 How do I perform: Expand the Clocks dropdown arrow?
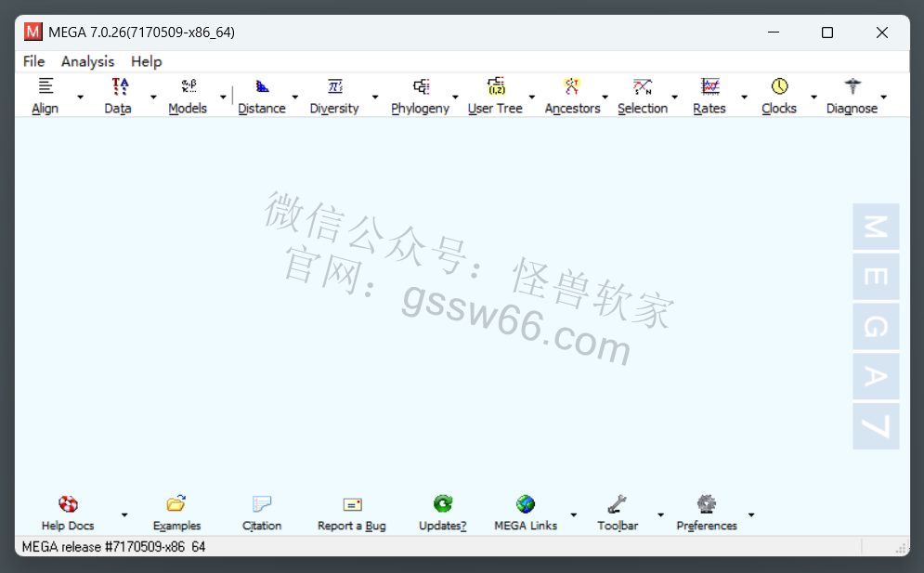pyautogui.click(x=813, y=97)
